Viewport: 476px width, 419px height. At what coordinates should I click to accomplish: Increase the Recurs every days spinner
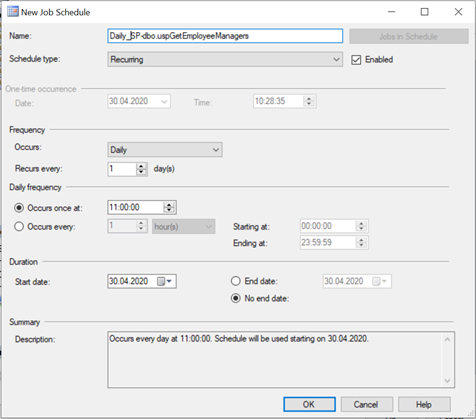tap(141, 166)
